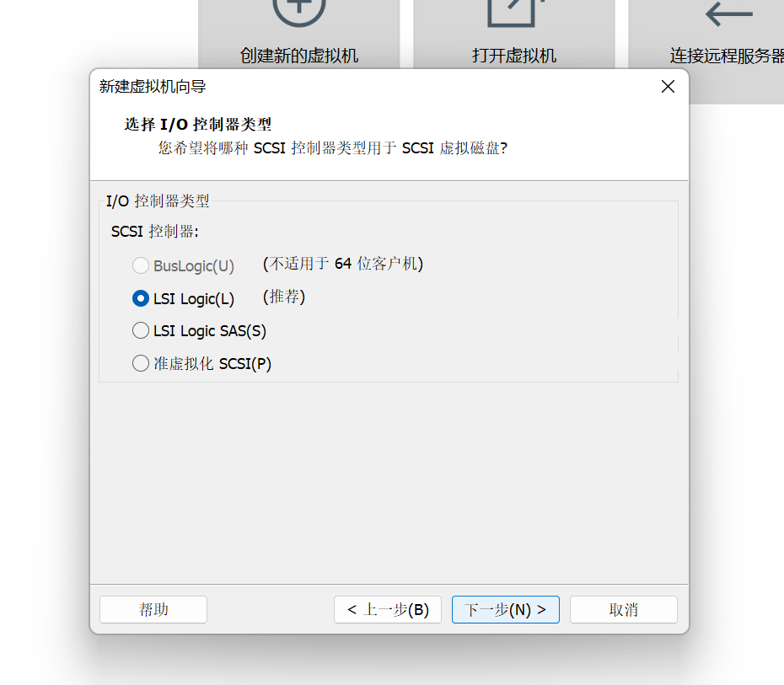This screenshot has height=685, width=784.
Task: Choose the LSI Logic SAS(S) controller option
Action: click(x=141, y=331)
